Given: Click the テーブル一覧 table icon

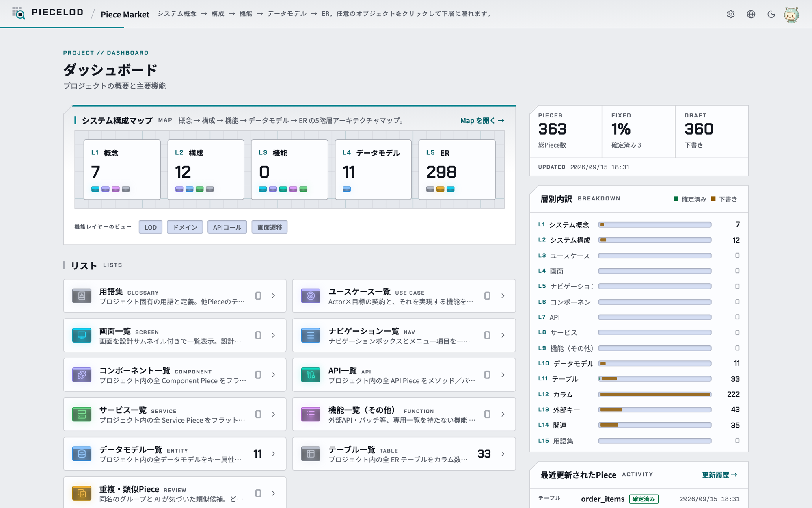Looking at the screenshot, I should click(x=311, y=454).
